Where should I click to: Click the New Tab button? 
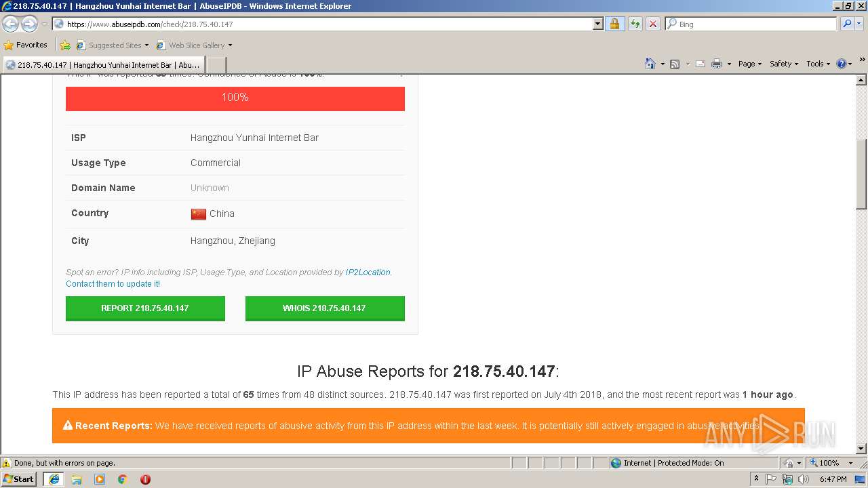(x=216, y=65)
